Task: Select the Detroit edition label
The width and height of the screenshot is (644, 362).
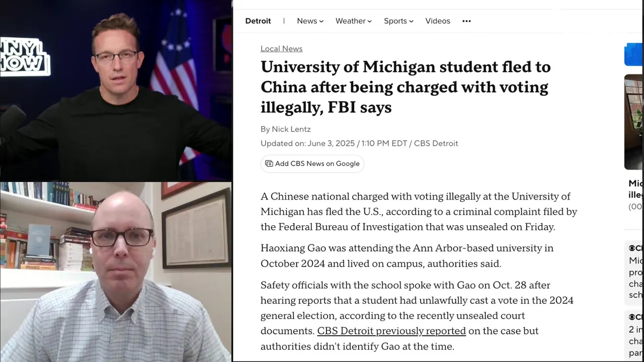Action: click(x=258, y=21)
